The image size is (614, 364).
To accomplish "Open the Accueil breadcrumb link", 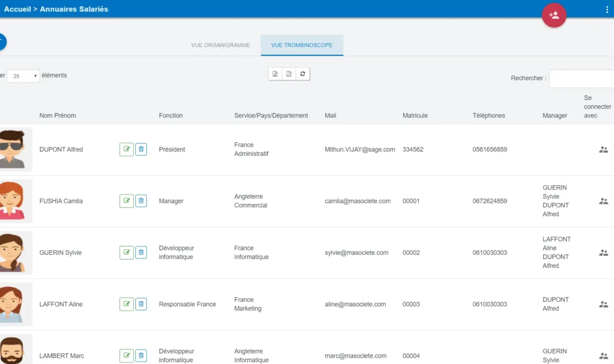I will click(17, 9).
